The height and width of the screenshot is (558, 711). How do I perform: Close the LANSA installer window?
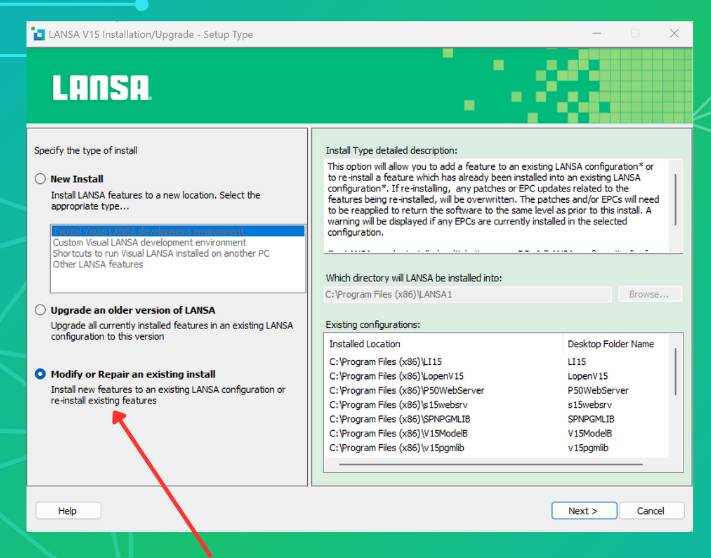pos(674,34)
